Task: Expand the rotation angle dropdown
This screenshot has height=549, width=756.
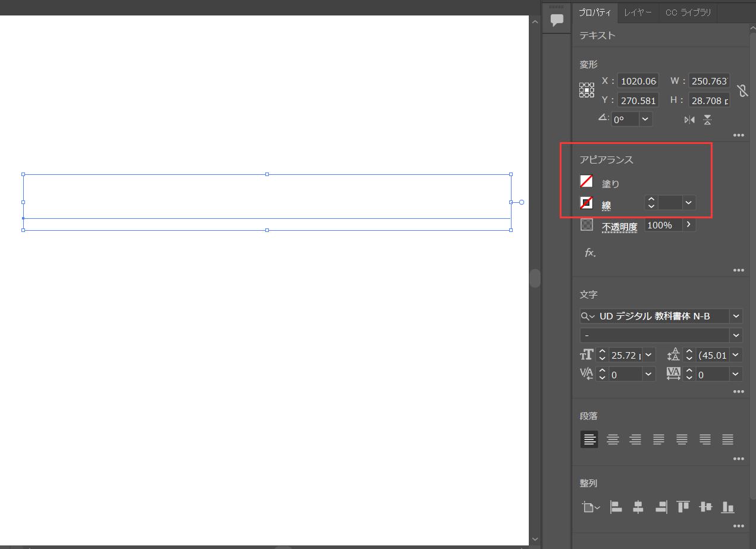Action: pos(645,119)
